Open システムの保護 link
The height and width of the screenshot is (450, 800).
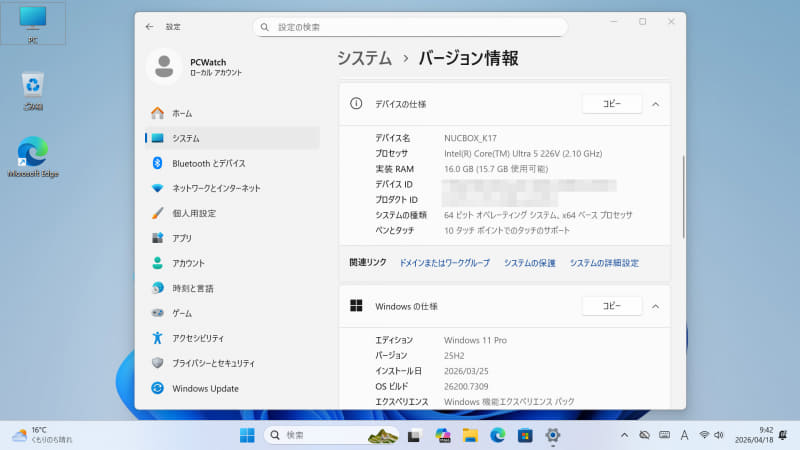[530, 263]
